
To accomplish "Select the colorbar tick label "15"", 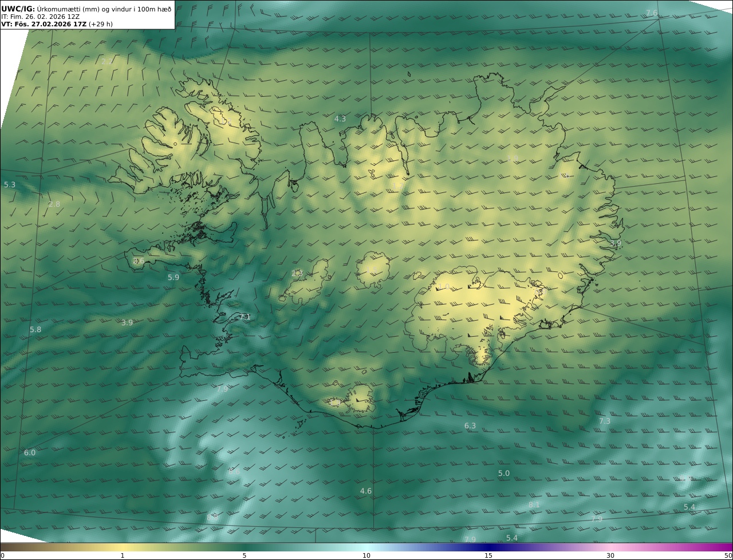I will pos(488,555).
